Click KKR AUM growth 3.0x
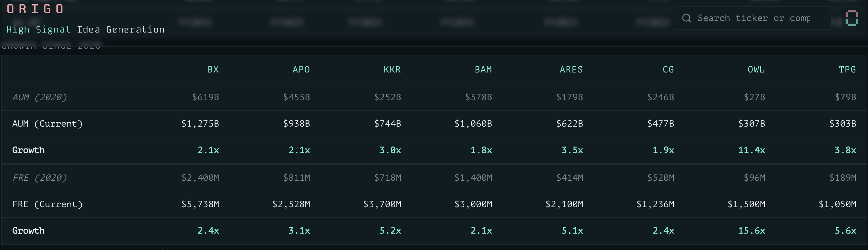This screenshot has height=250, width=868. point(390,150)
